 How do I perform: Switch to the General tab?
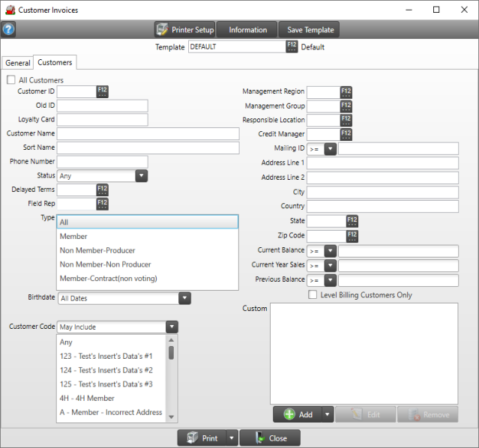coord(18,63)
